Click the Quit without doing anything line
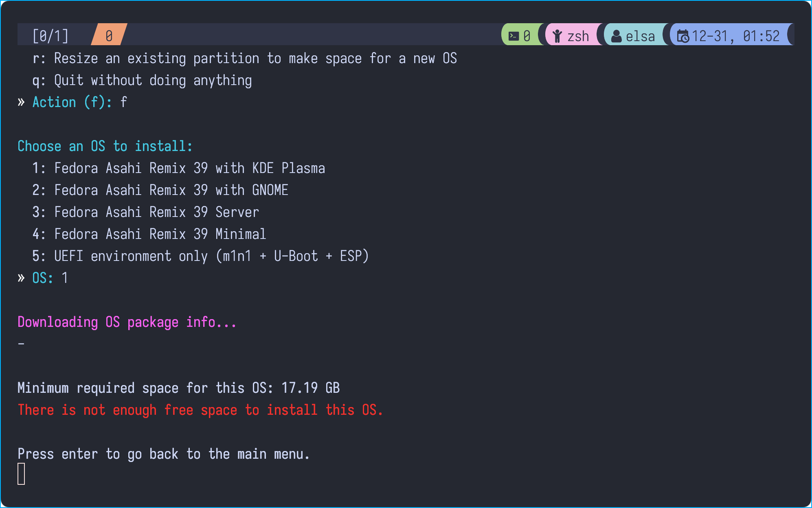Image resolution: width=812 pixels, height=508 pixels. 153,80
